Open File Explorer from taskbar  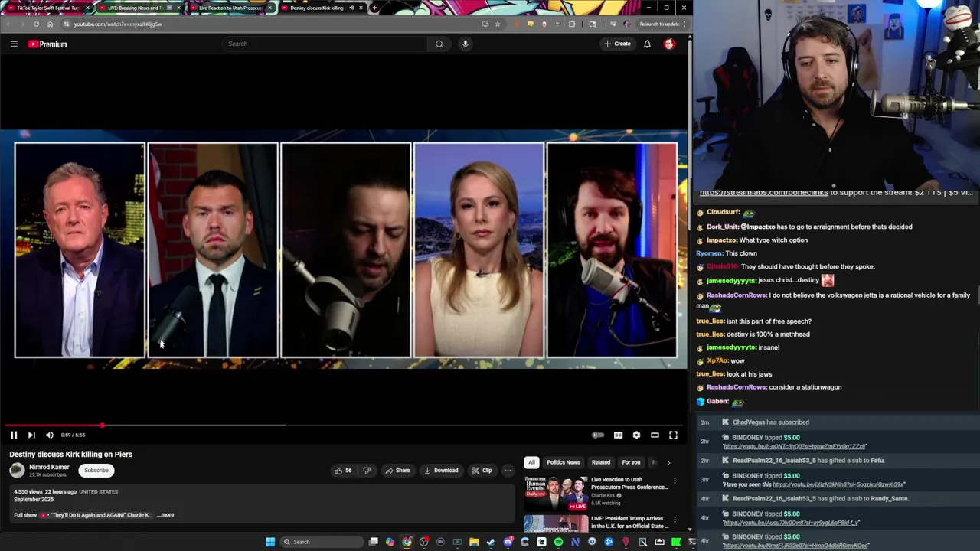click(x=474, y=542)
